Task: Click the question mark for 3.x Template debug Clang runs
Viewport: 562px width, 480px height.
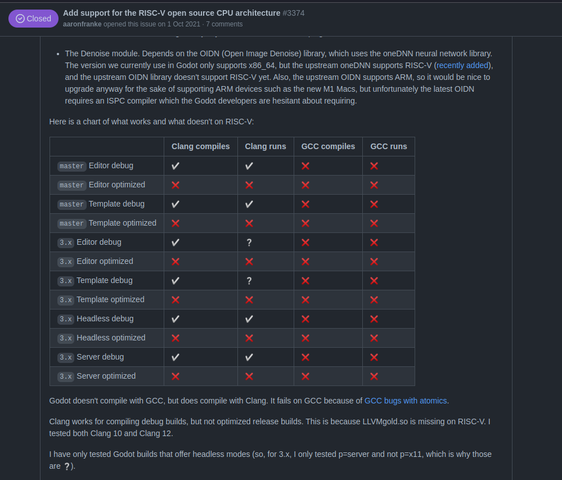Action: click(x=249, y=281)
